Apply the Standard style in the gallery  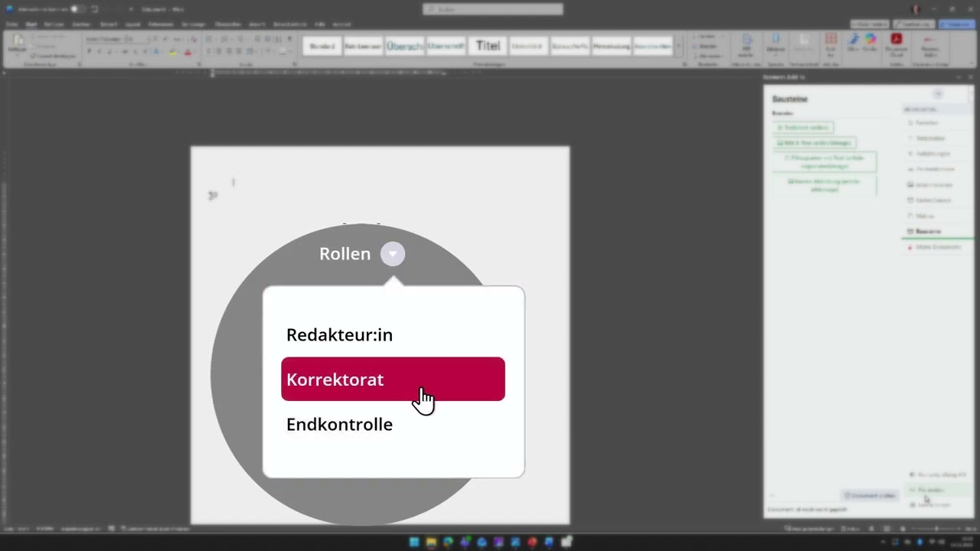point(322,46)
